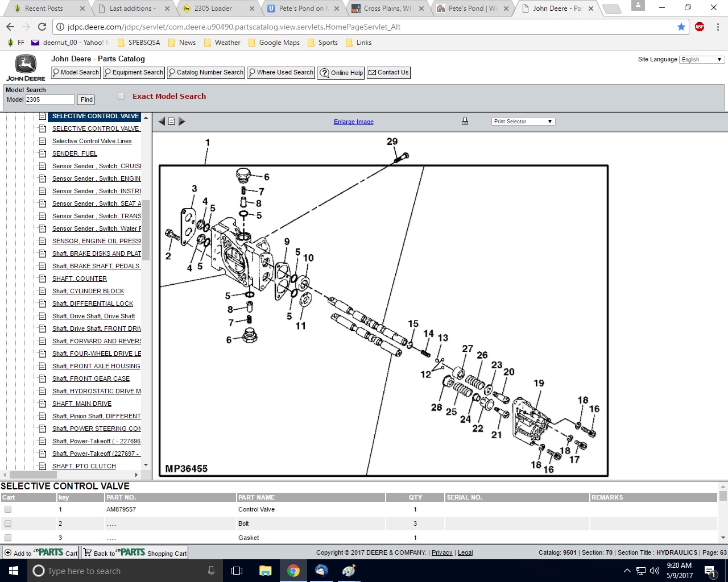Open Chrome from the taskbar

click(x=293, y=571)
